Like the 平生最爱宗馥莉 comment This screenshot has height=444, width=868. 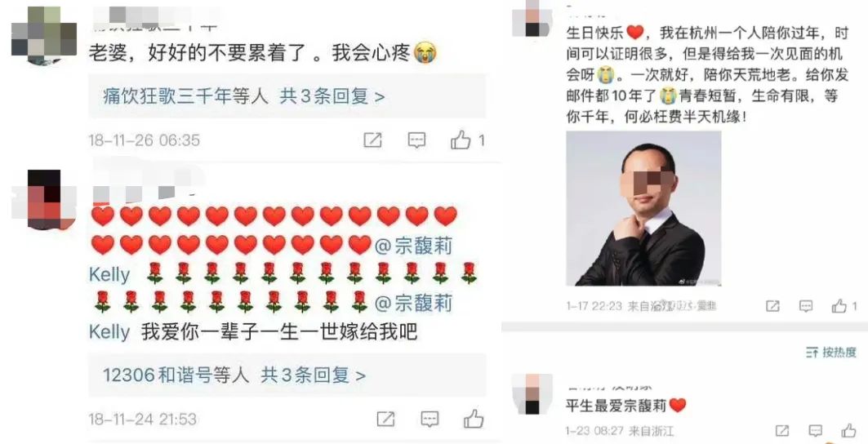pos(849,431)
